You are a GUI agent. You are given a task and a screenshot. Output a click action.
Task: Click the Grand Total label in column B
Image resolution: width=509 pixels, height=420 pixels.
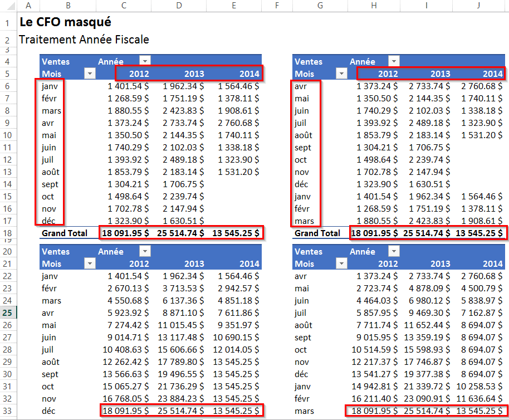[x=65, y=233]
